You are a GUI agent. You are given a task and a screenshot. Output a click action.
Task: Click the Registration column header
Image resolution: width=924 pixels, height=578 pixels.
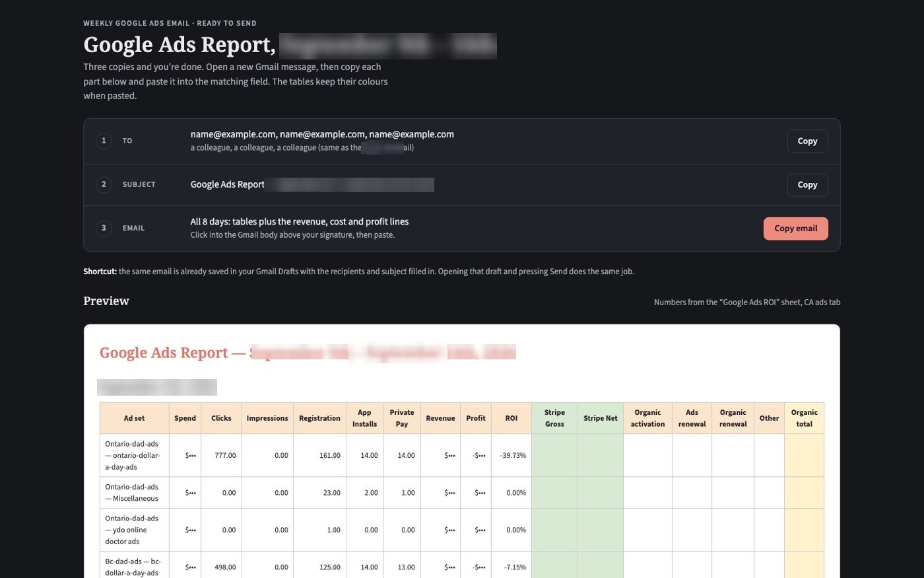click(319, 418)
